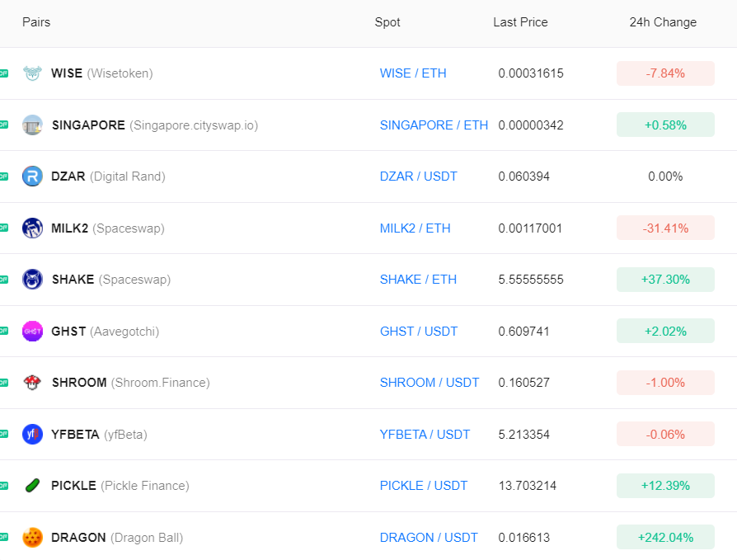The width and height of the screenshot is (737, 560).
Task: Click the SINGAPORE last price 0.00000342
Action: point(531,125)
